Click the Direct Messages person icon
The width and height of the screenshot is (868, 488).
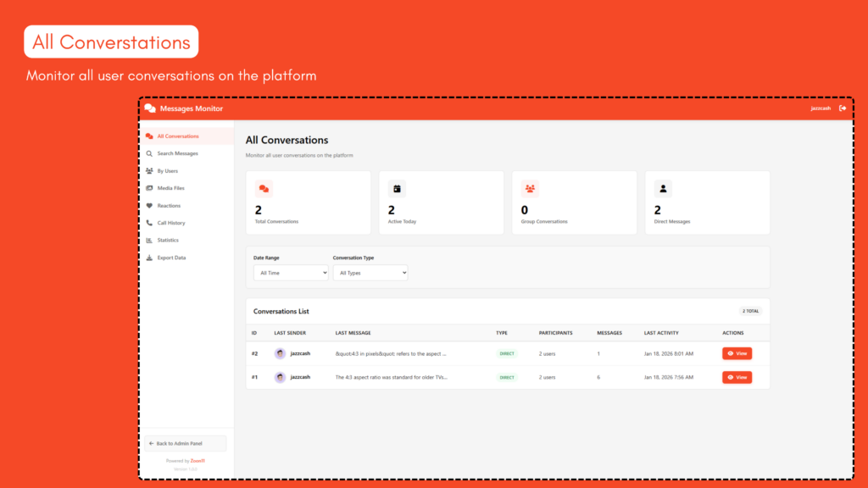point(663,189)
